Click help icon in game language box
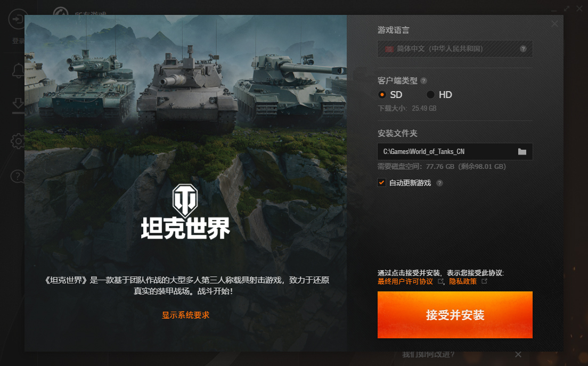Image resolution: width=588 pixels, height=366 pixels. [x=523, y=49]
